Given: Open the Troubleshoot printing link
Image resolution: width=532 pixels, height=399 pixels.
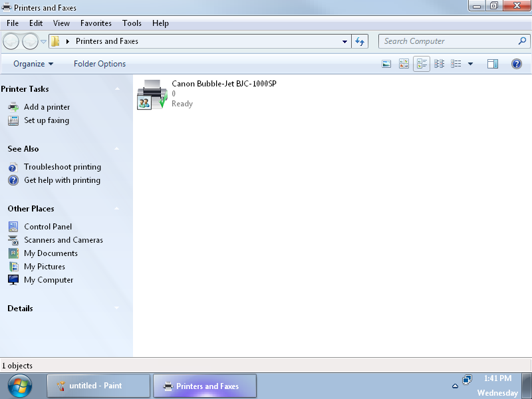Looking at the screenshot, I should pos(63,167).
